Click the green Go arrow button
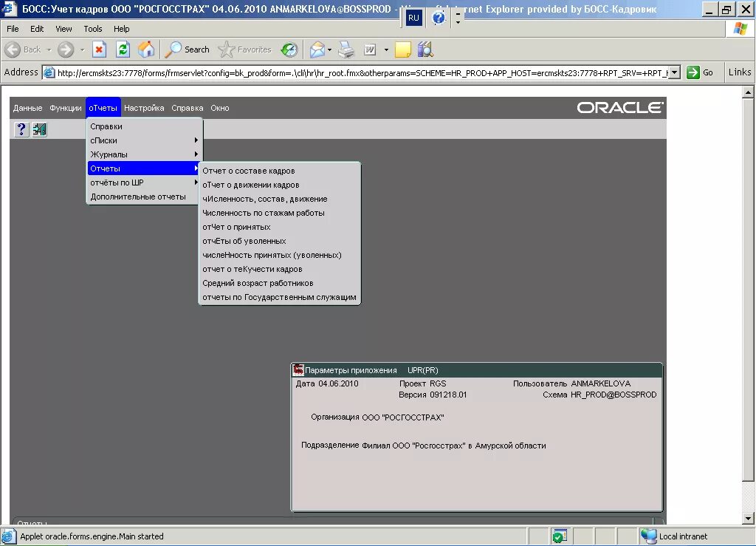The image size is (756, 546). coord(693,72)
